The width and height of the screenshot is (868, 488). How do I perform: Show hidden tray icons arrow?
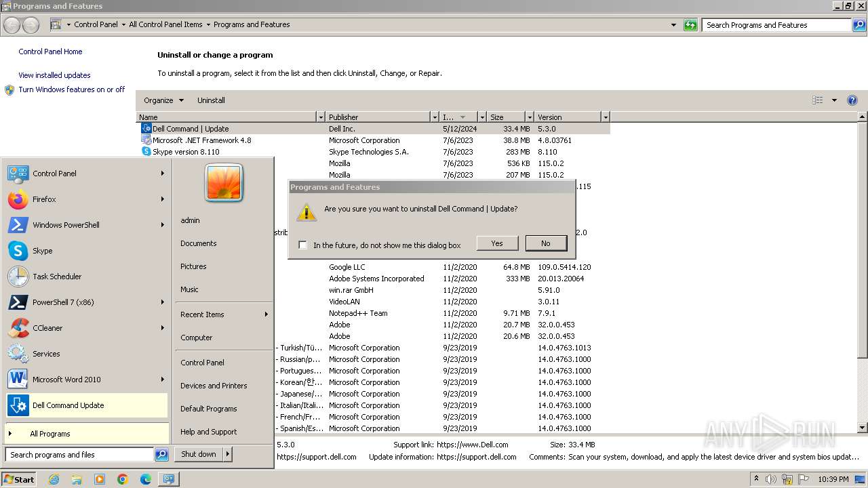(757, 479)
